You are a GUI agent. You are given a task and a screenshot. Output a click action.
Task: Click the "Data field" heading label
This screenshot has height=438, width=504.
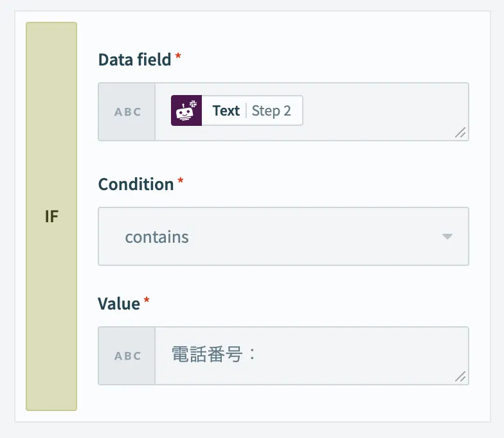[134, 60]
